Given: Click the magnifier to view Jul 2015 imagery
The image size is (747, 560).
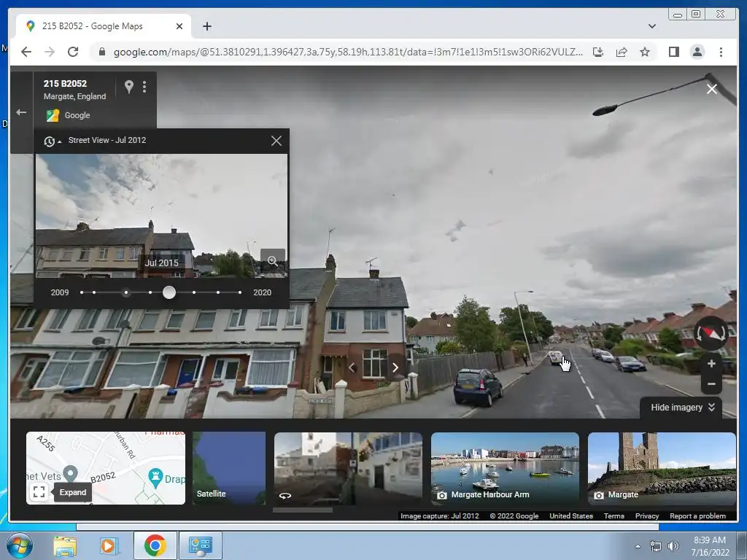Looking at the screenshot, I should point(273,261).
